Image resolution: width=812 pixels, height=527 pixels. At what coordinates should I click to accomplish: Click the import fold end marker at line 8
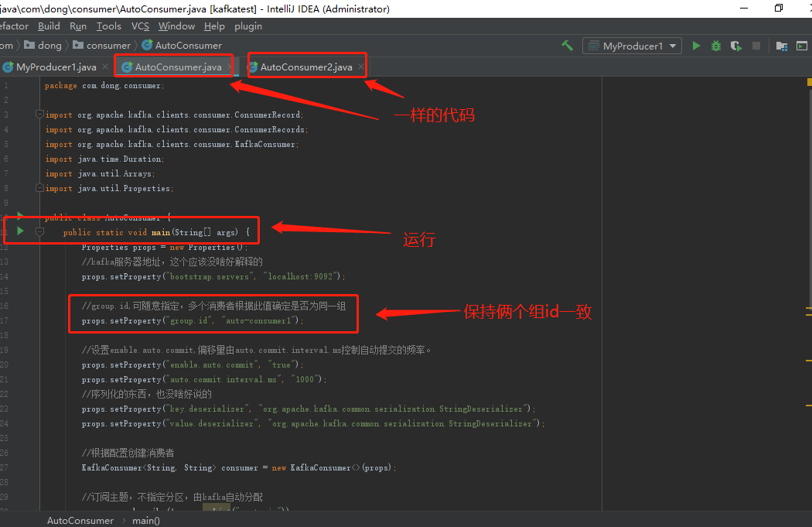[39, 187]
